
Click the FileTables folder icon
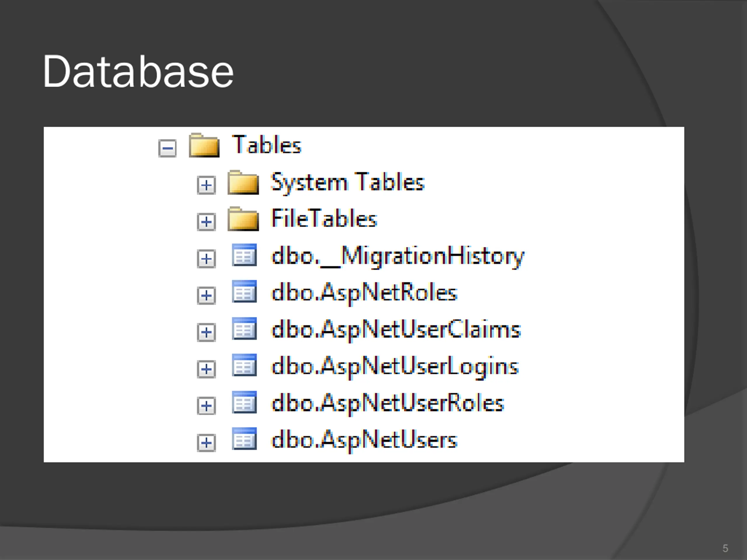pyautogui.click(x=243, y=219)
